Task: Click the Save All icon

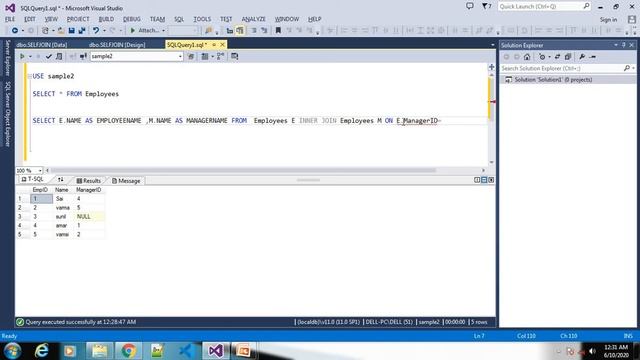Action: click(82, 31)
